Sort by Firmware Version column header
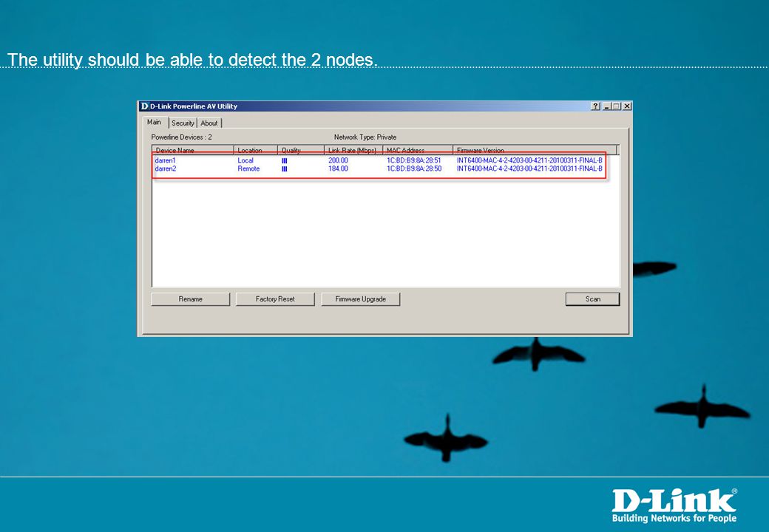Image resolution: width=769 pixels, height=532 pixels. pyautogui.click(x=535, y=149)
